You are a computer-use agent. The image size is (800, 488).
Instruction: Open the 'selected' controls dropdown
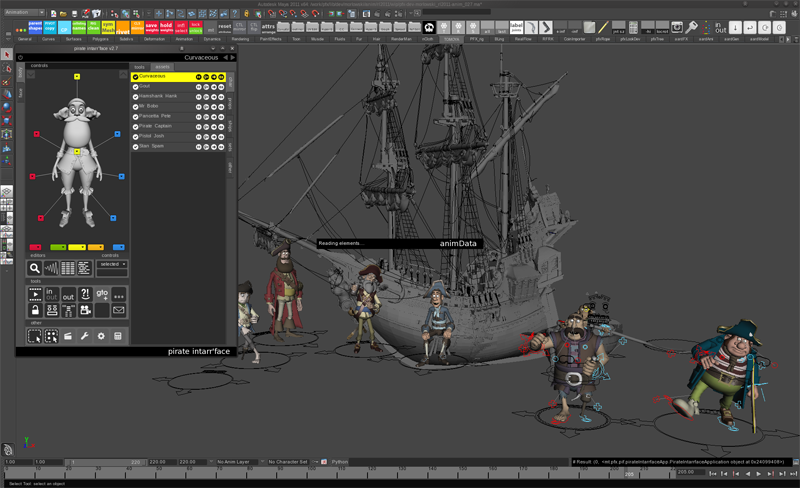click(112, 264)
